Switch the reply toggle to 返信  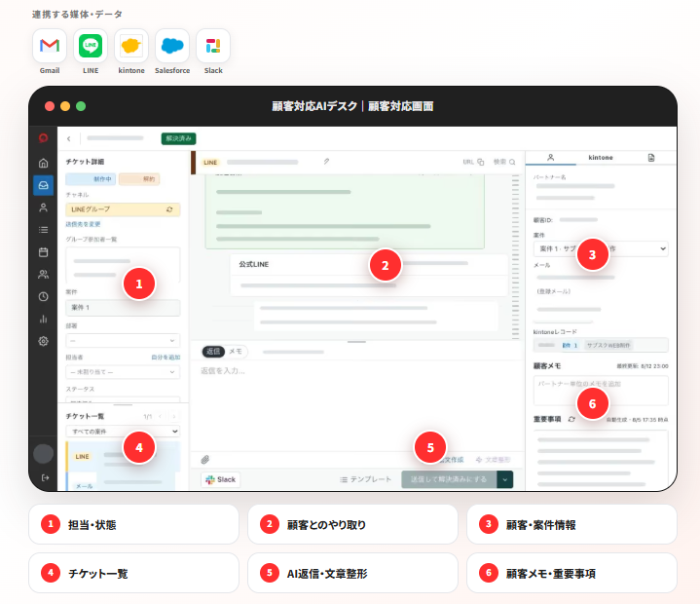coord(213,352)
